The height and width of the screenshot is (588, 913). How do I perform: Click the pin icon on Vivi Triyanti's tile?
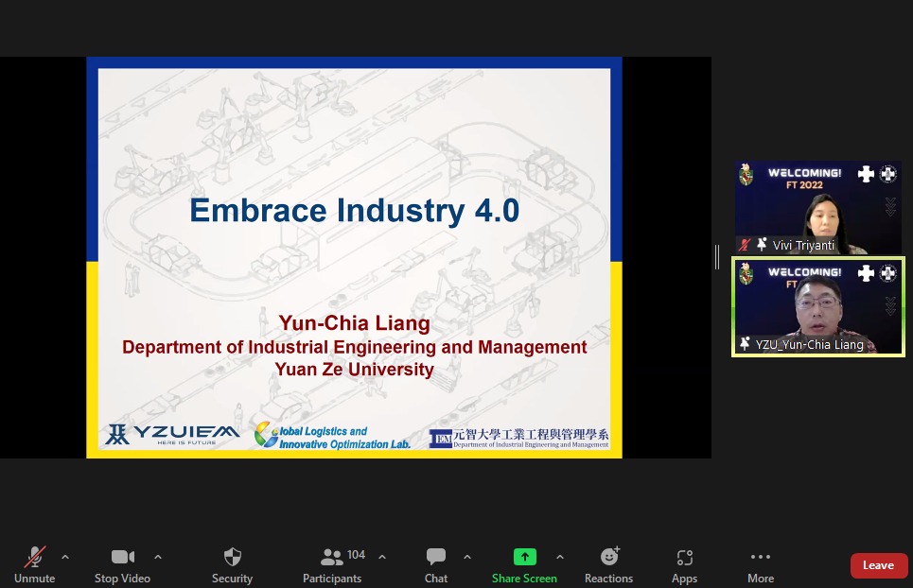(762, 245)
